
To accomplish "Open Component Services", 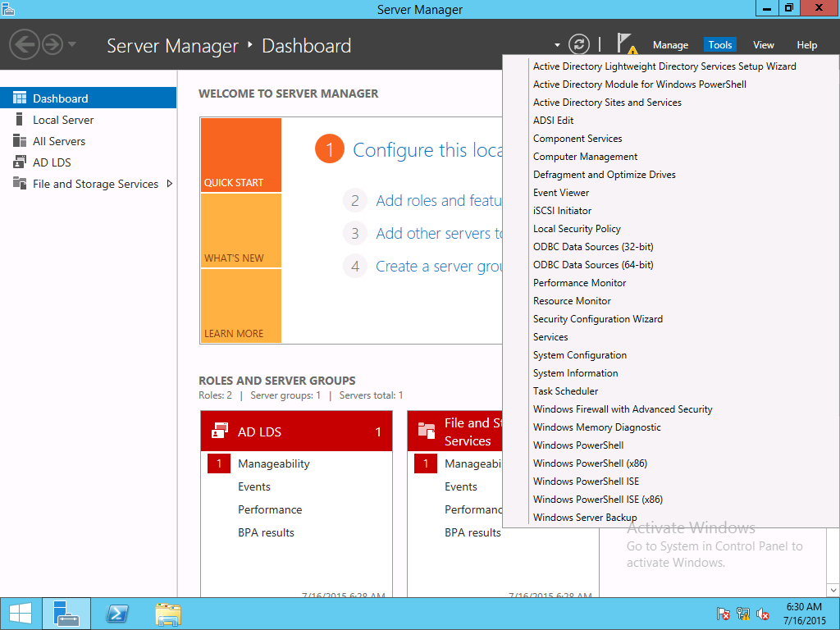I will coord(577,138).
